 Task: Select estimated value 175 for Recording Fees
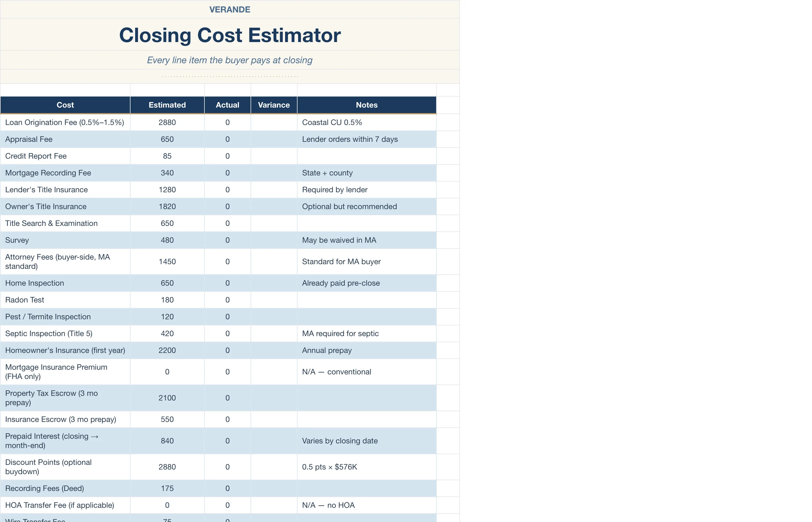[167, 488]
